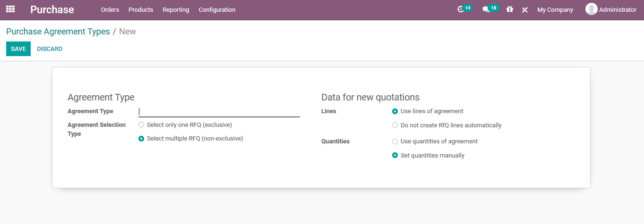Open the Reporting menu
The width and height of the screenshot is (644, 224).
point(176,10)
